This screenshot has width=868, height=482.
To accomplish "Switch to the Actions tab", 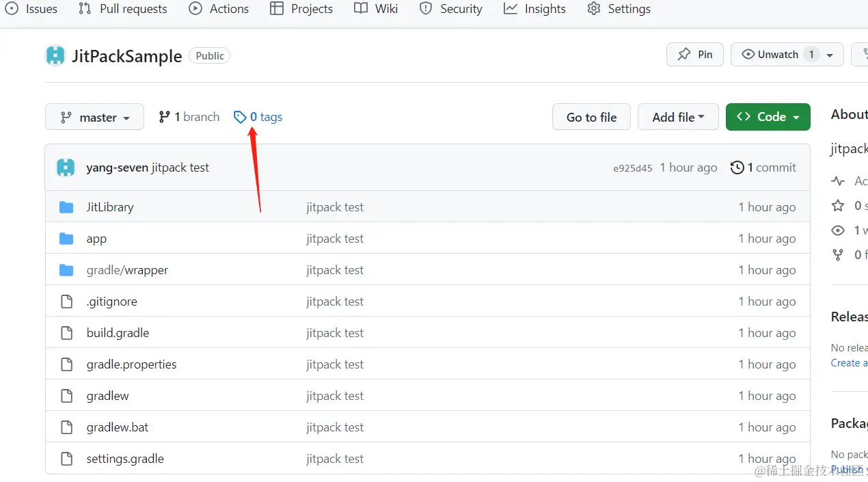I will [x=219, y=9].
